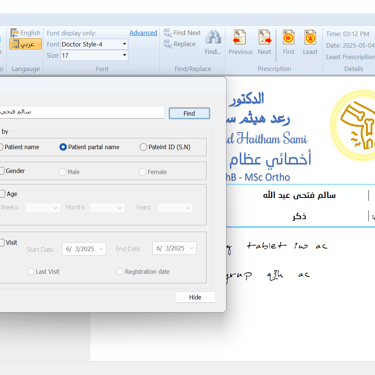Click the gender value ذكر

[x=299, y=216]
